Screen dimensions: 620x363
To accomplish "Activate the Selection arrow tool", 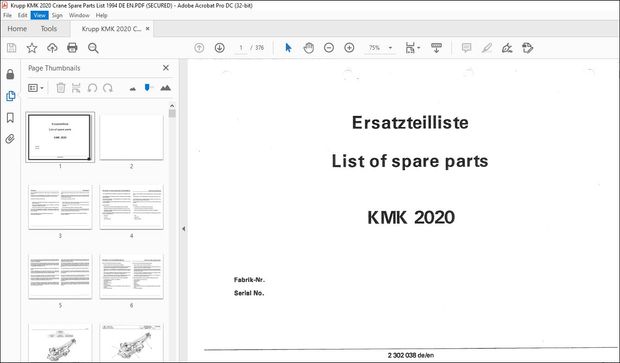I will (x=288, y=48).
